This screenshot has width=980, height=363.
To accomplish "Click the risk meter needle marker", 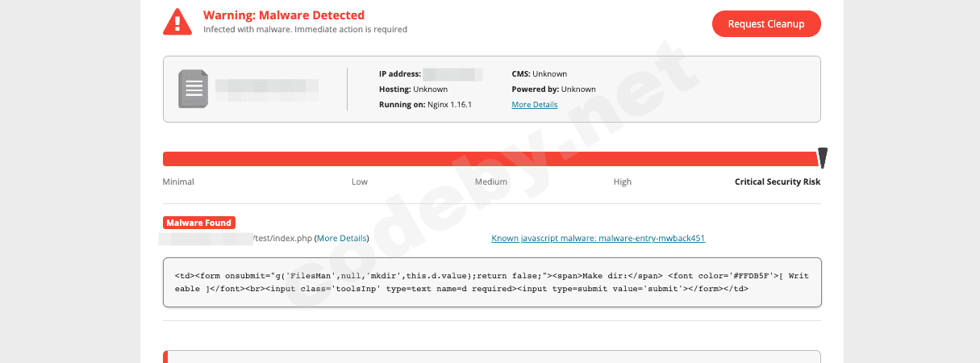I will (x=822, y=157).
